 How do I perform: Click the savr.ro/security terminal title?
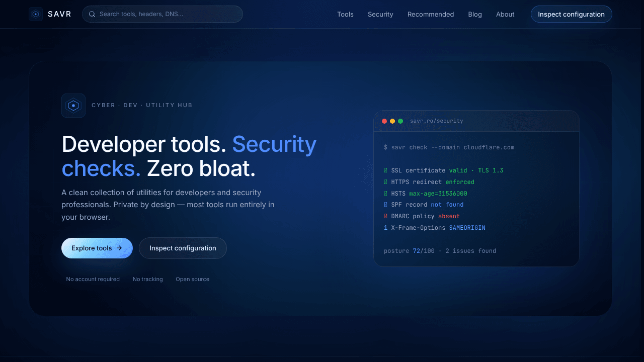pyautogui.click(x=437, y=121)
